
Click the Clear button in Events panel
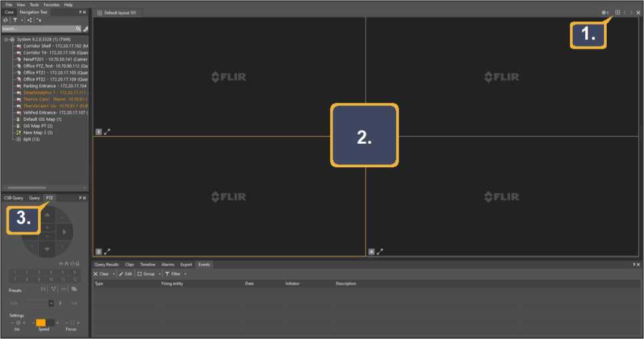pos(101,274)
